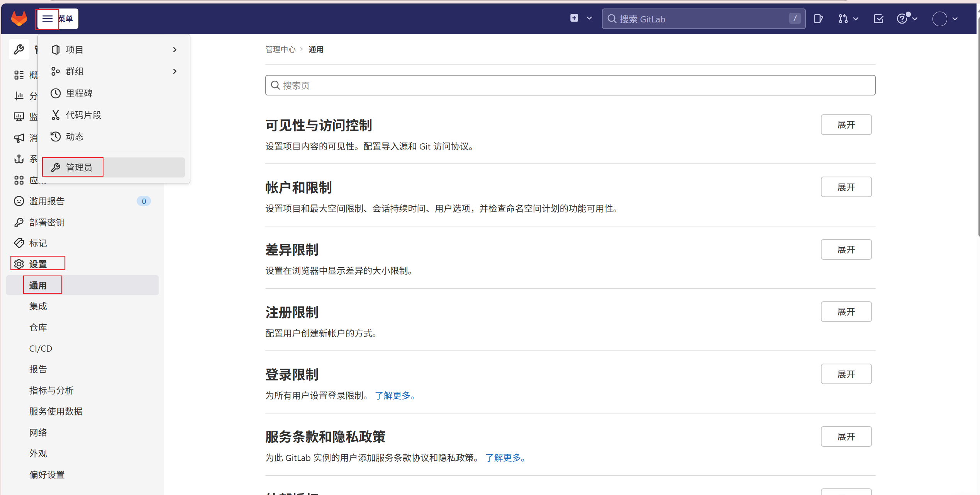Open dropdown arrow next to plus icon
The image size is (980, 495).
pos(589,18)
